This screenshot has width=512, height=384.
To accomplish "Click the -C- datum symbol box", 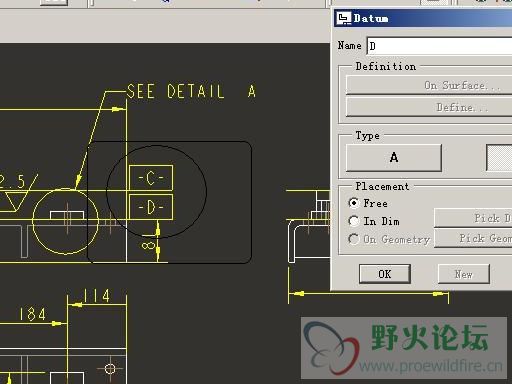I will [151, 178].
